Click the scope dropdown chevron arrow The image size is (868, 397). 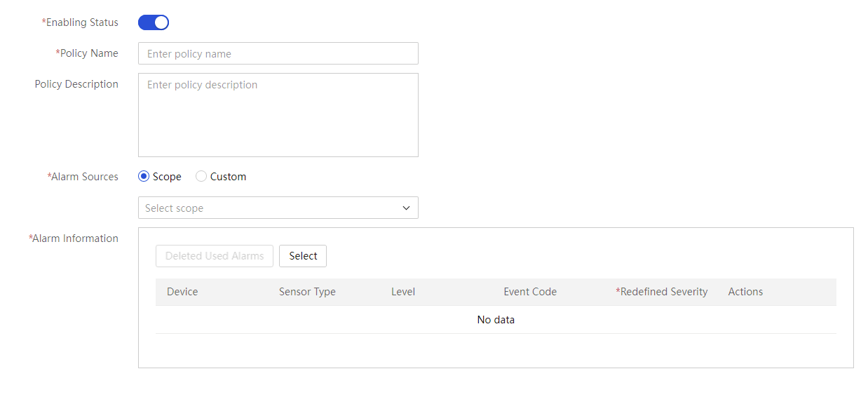click(x=406, y=208)
